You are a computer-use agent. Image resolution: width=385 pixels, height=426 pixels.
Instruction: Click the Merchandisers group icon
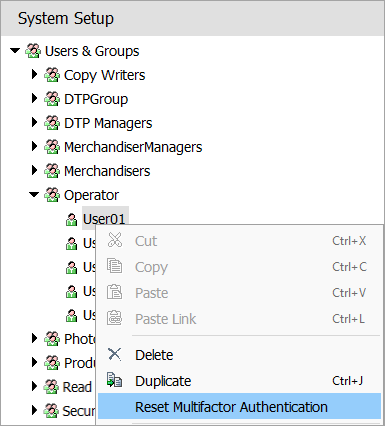coord(52,171)
